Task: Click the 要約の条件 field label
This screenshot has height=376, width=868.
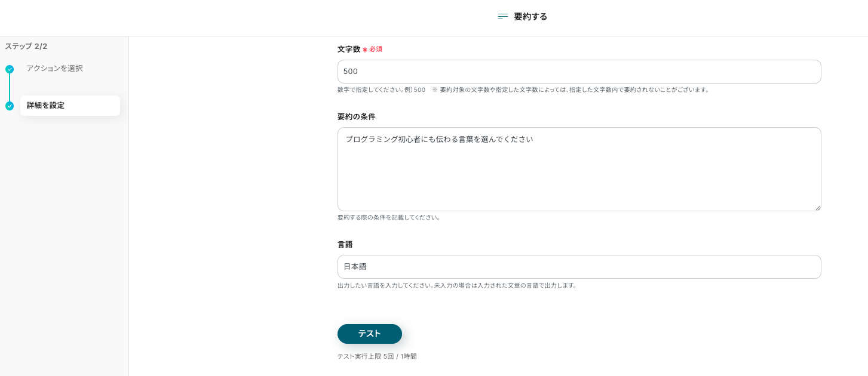Action: coord(356,117)
